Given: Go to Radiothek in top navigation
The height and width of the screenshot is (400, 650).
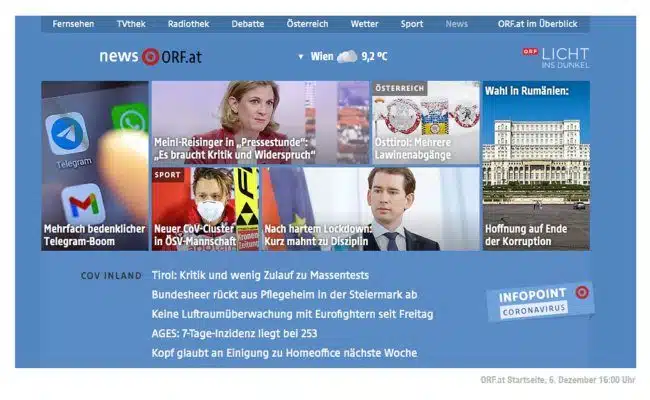Looking at the screenshot, I should coord(189,24).
